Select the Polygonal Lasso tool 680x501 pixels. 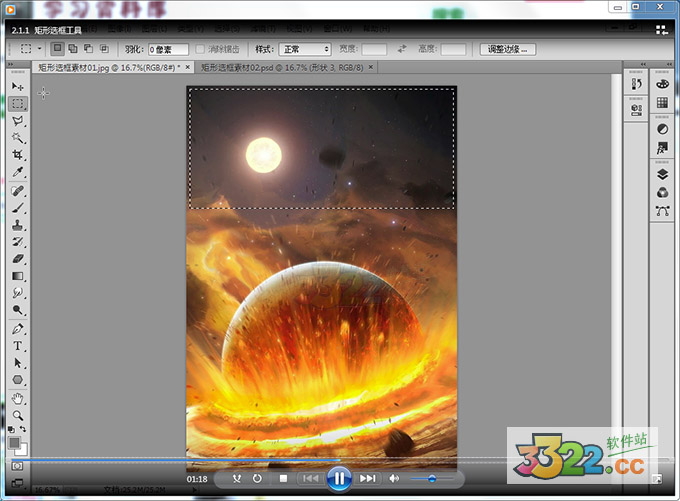[x=18, y=121]
